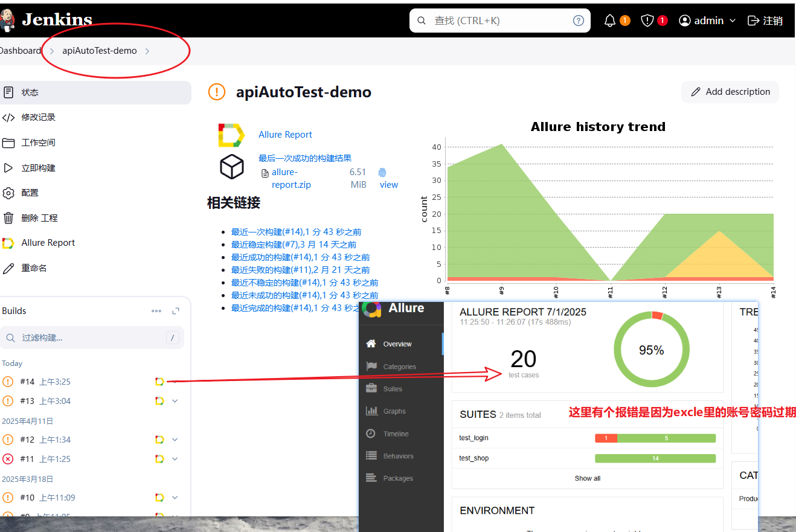
Task: Open 最近稳定构建(#7) link
Action: pyautogui.click(x=294, y=245)
